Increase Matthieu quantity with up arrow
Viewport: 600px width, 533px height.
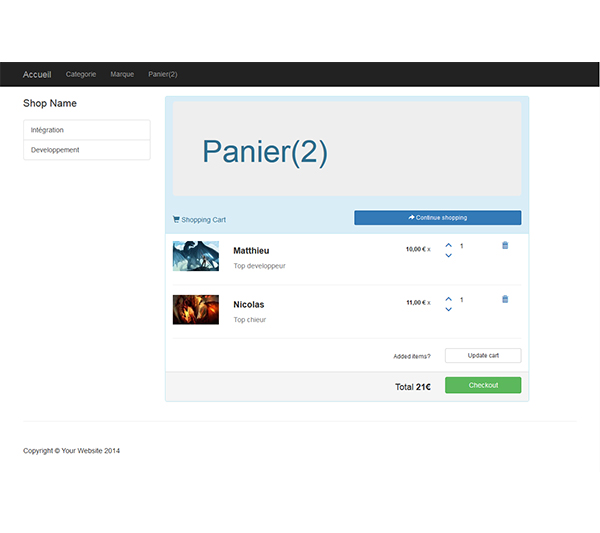click(448, 245)
